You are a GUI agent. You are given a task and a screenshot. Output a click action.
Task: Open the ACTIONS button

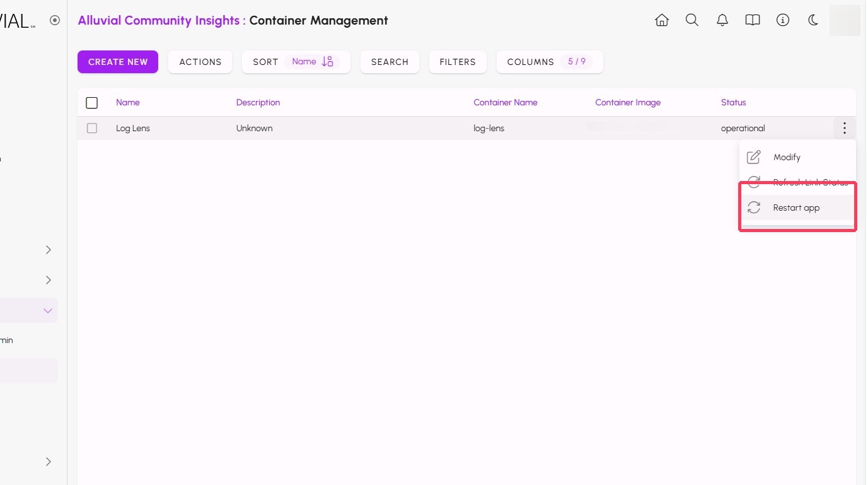click(200, 62)
